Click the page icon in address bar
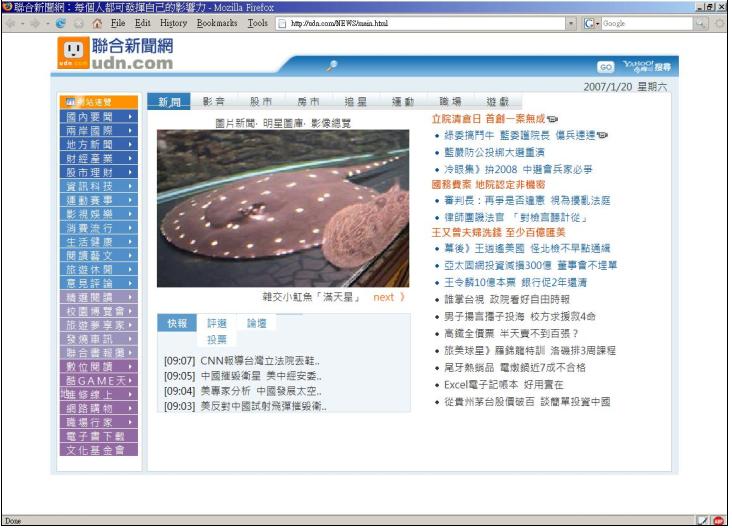 pyautogui.click(x=282, y=23)
